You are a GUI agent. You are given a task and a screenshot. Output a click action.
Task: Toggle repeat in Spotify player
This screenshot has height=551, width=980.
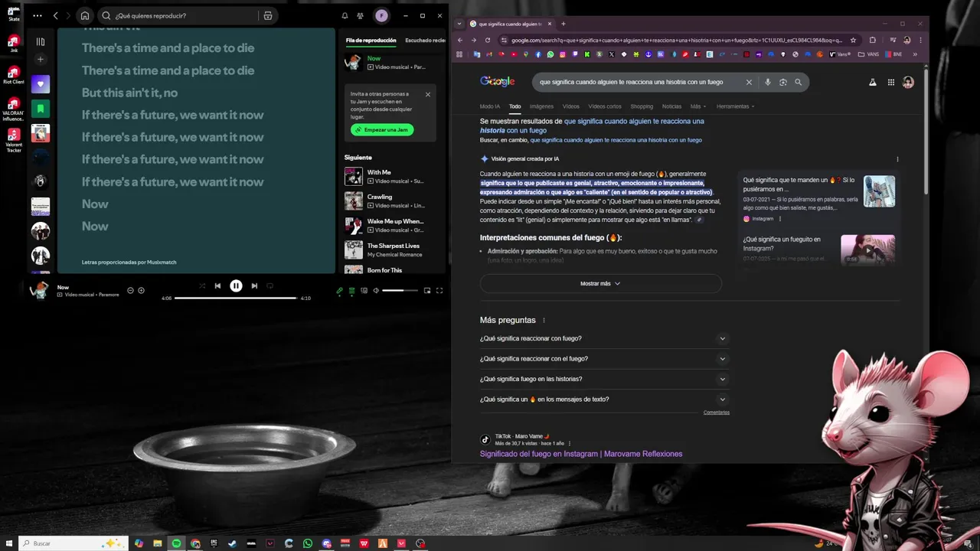click(x=269, y=285)
